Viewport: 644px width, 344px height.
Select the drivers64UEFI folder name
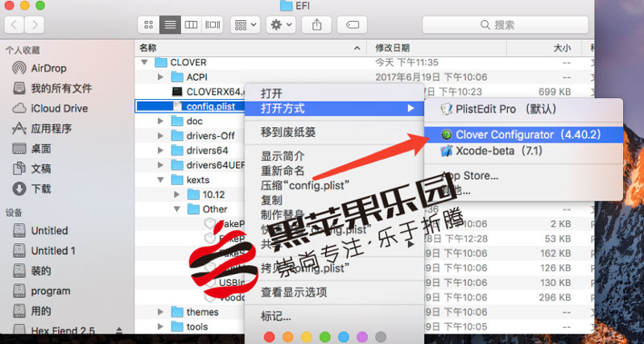tap(216, 165)
